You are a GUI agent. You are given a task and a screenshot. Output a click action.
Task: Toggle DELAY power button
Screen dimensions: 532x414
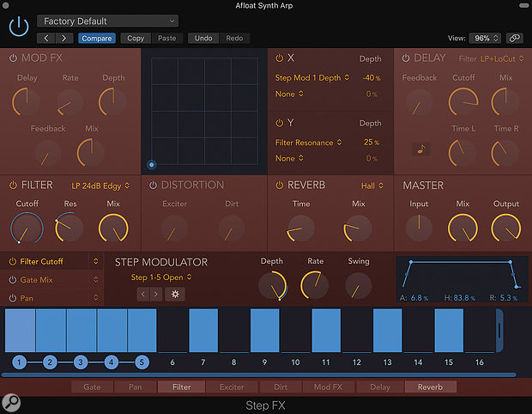pyautogui.click(x=406, y=58)
